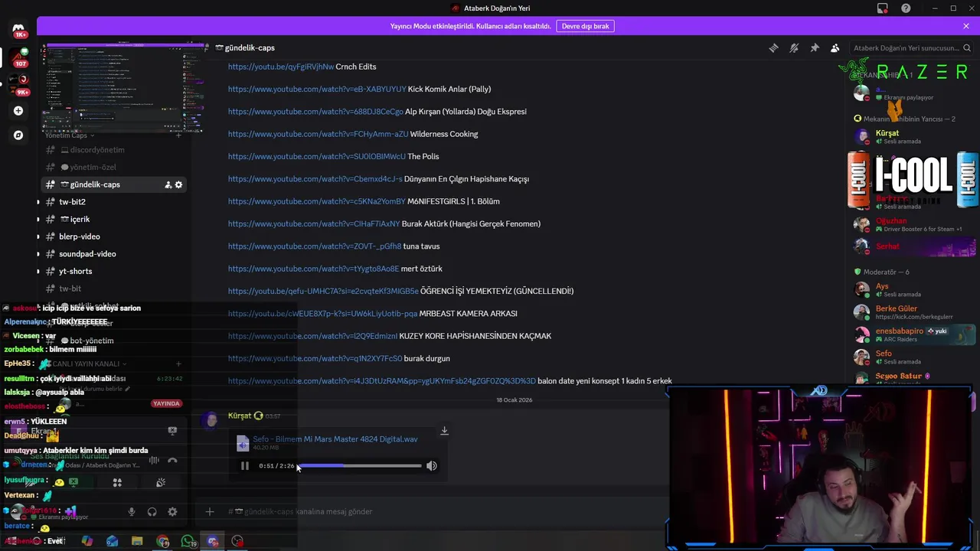Download the Sefo wav attachment icon
980x551 pixels.
tap(444, 431)
